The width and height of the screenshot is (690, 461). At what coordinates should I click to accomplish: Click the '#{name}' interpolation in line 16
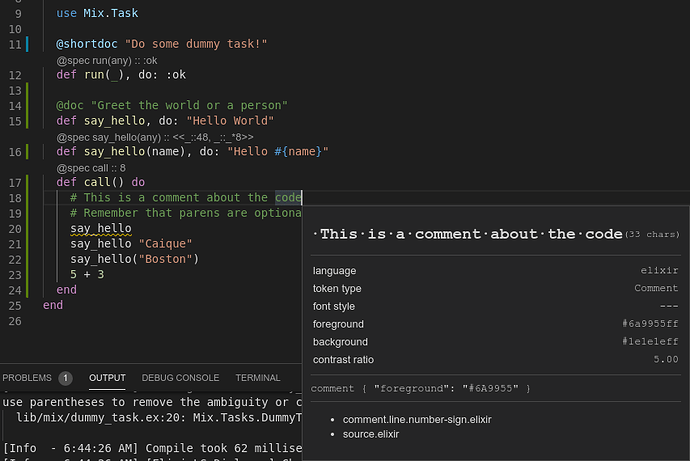(298, 152)
